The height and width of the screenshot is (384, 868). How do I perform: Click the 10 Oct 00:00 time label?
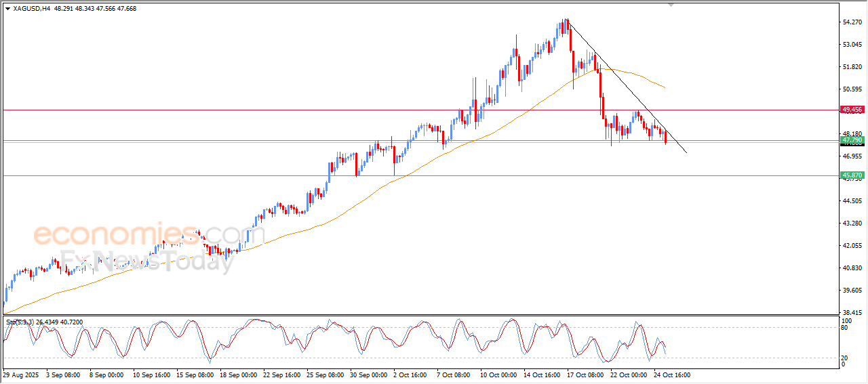(499, 374)
